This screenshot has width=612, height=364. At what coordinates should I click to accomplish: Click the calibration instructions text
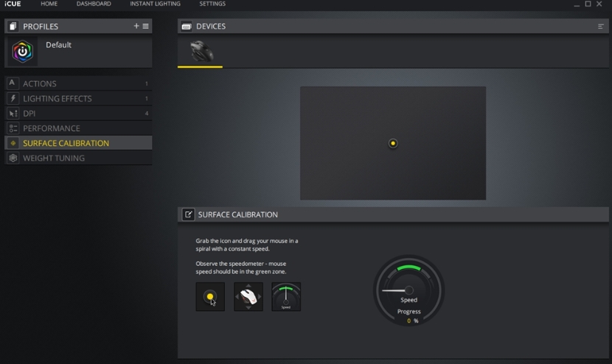click(247, 245)
